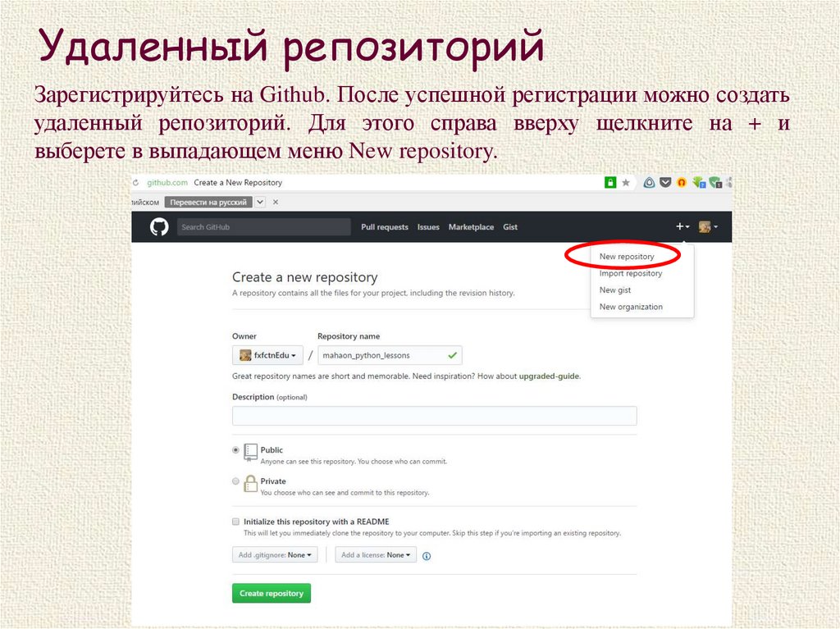Select the Public radio button
This screenshot has height=629, width=840.
tap(235, 450)
